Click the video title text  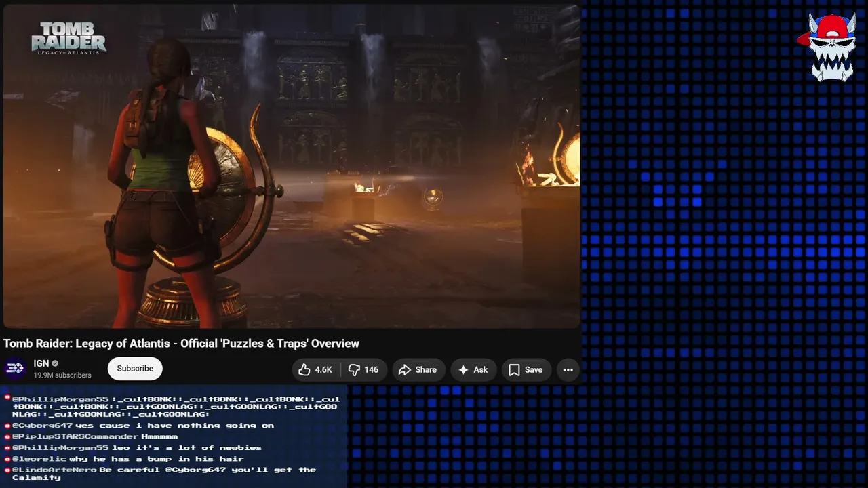click(x=181, y=344)
